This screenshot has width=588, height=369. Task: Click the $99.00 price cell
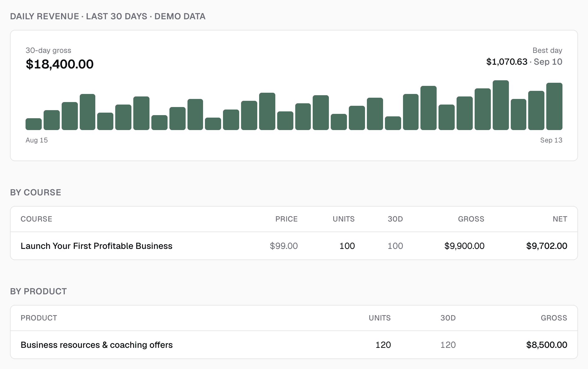click(x=284, y=246)
